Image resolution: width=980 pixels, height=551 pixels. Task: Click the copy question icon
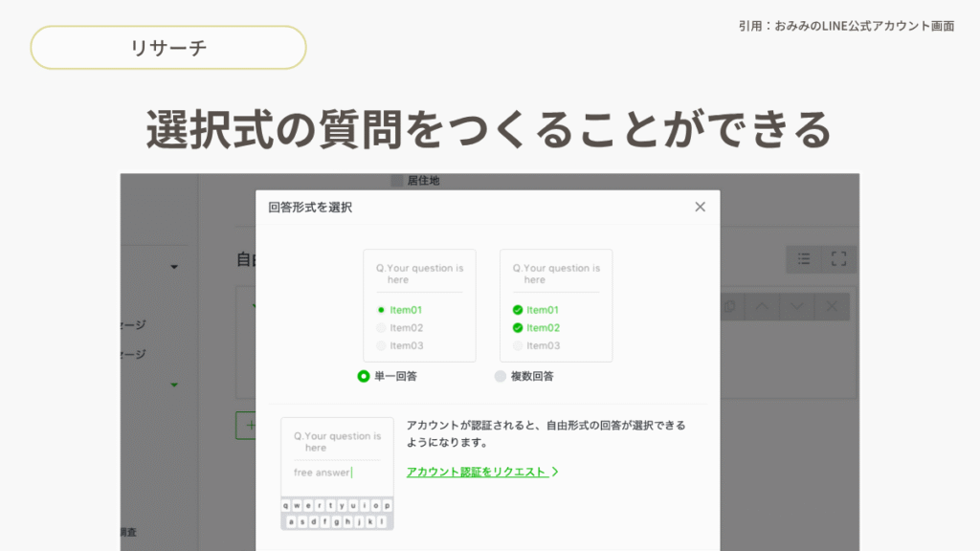pos(729,306)
